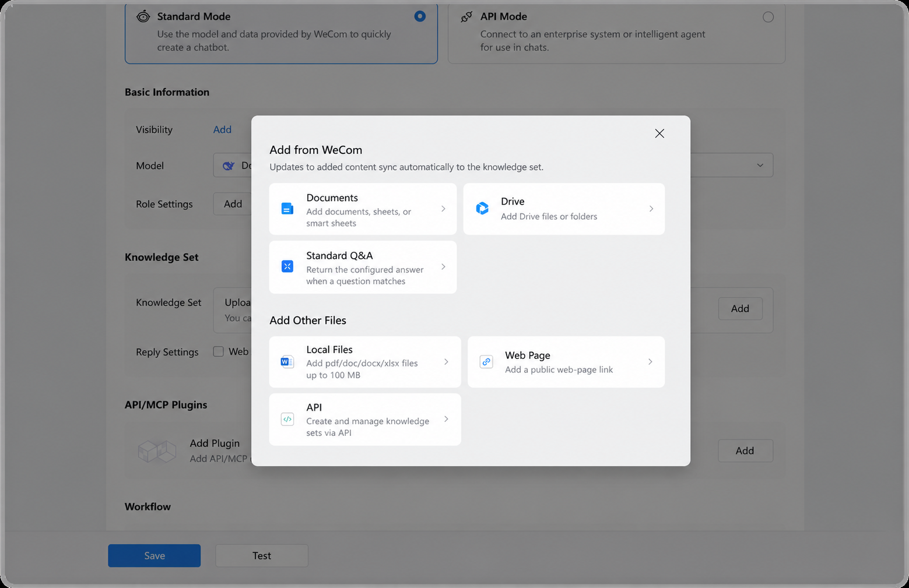
Task: Click the Add Plugin Add button
Action: pyautogui.click(x=745, y=450)
